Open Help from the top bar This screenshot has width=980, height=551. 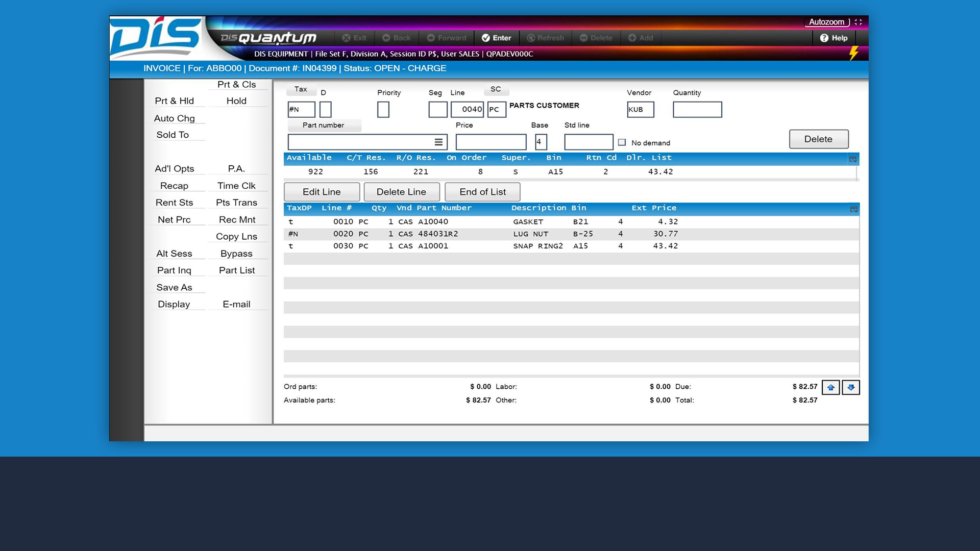834,38
